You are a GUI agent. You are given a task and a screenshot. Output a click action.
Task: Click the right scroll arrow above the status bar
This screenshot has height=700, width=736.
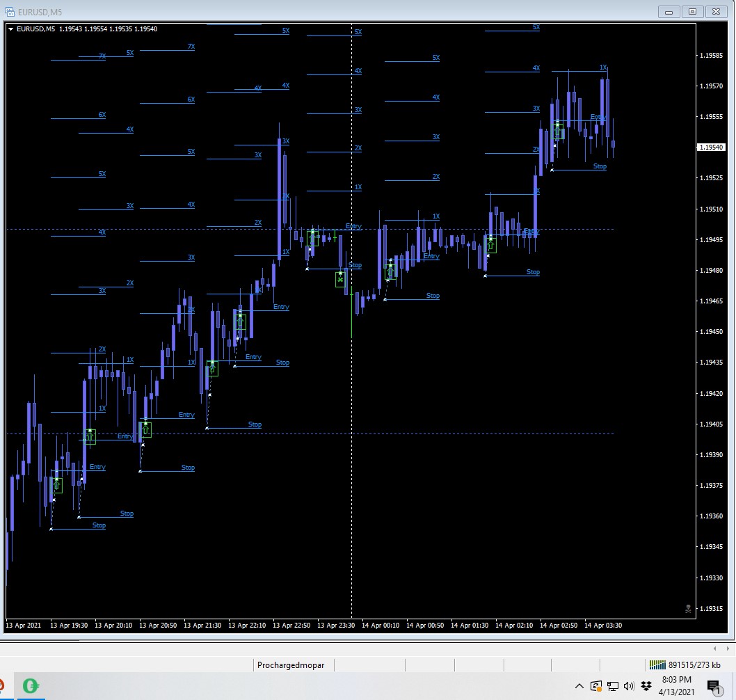click(x=728, y=649)
